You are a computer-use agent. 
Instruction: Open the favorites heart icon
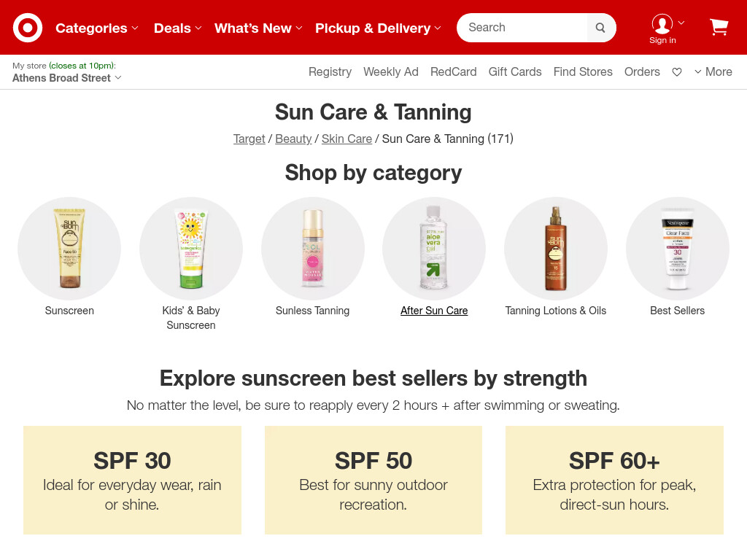677,72
